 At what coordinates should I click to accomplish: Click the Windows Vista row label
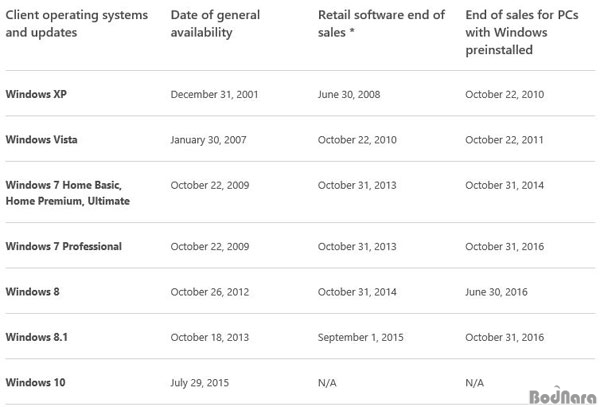[41, 140]
